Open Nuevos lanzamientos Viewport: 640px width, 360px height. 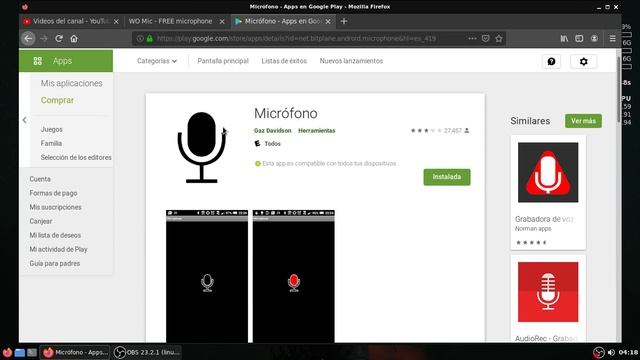coord(351,61)
